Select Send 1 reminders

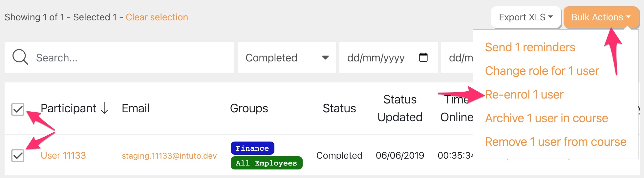pos(530,47)
